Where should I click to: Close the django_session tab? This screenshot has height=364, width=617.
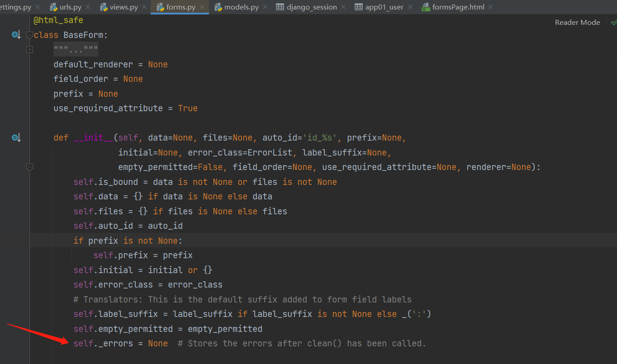pos(343,7)
